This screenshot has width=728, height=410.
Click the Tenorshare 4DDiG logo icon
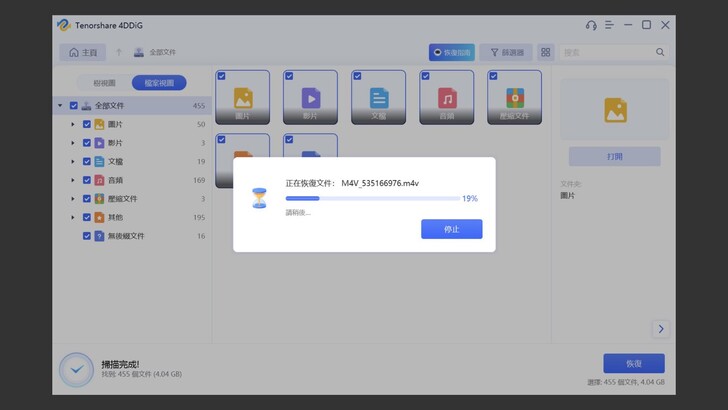pyautogui.click(x=64, y=25)
